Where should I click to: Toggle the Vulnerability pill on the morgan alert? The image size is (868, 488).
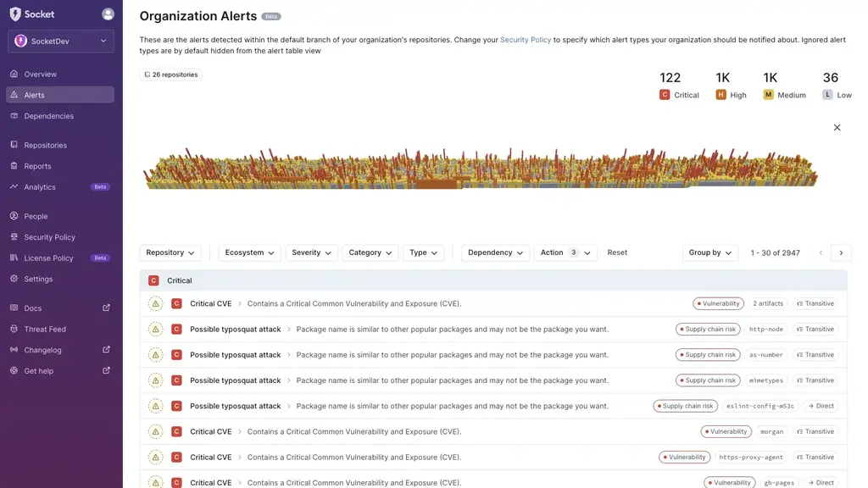point(726,431)
